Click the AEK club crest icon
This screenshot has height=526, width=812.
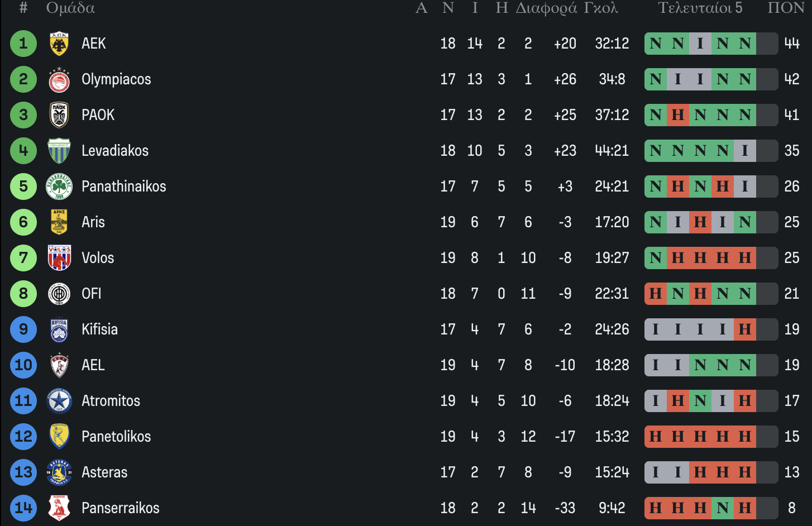[x=59, y=44]
